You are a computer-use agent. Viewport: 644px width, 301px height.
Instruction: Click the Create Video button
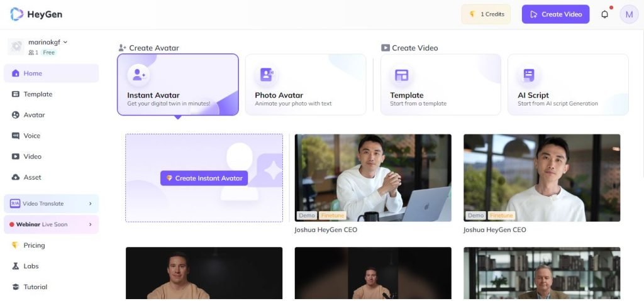point(555,14)
